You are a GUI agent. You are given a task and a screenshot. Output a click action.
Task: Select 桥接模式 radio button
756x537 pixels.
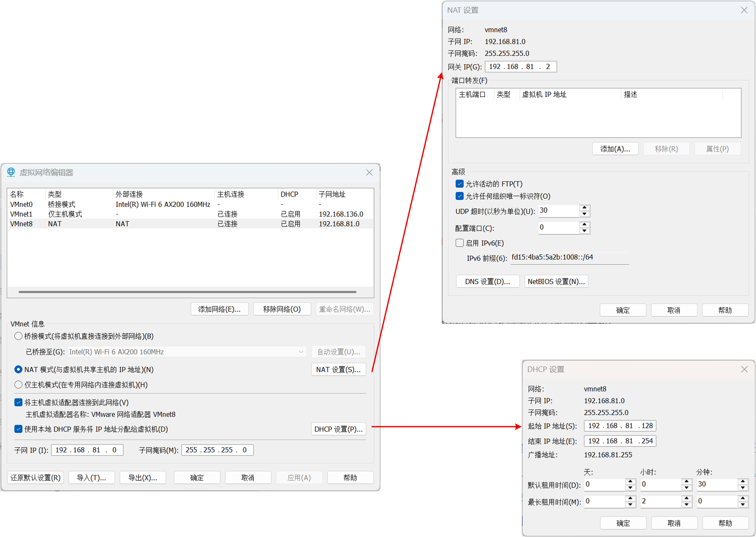(18, 336)
